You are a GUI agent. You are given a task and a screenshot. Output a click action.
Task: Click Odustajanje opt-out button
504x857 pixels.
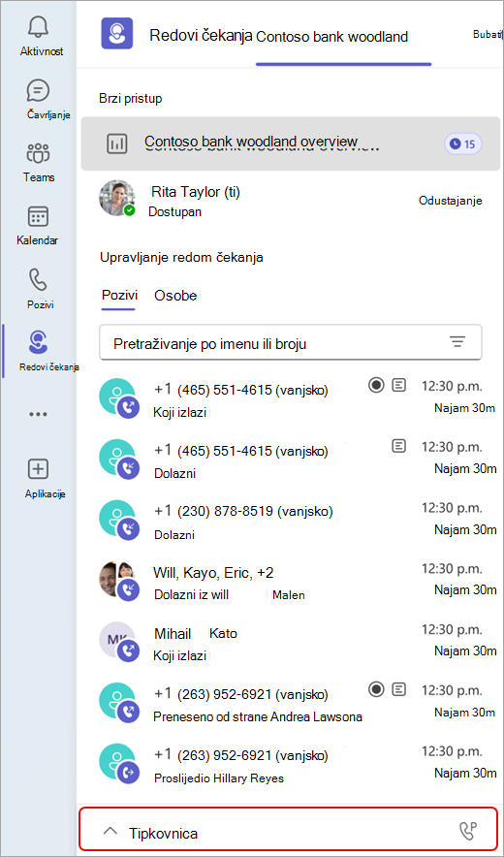[451, 201]
